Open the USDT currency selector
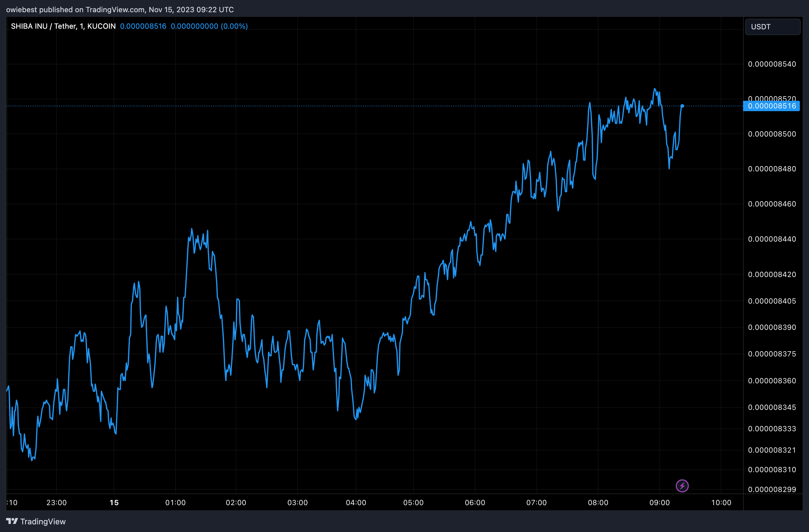The width and height of the screenshot is (809, 532). [x=772, y=27]
